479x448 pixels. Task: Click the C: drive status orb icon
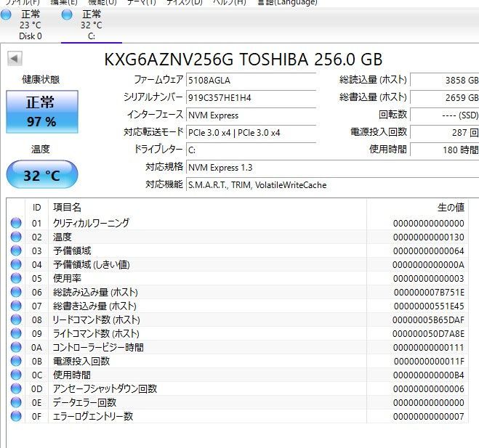coord(67,15)
